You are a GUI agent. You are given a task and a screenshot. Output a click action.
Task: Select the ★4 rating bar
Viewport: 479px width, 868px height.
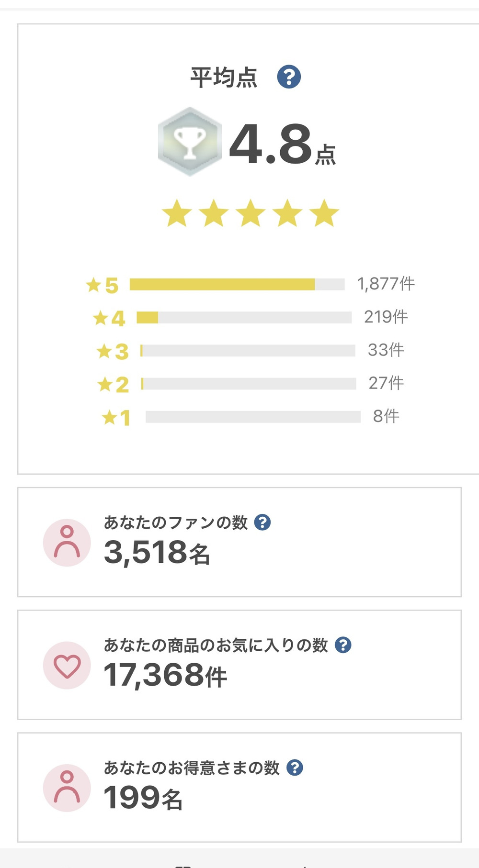244,317
